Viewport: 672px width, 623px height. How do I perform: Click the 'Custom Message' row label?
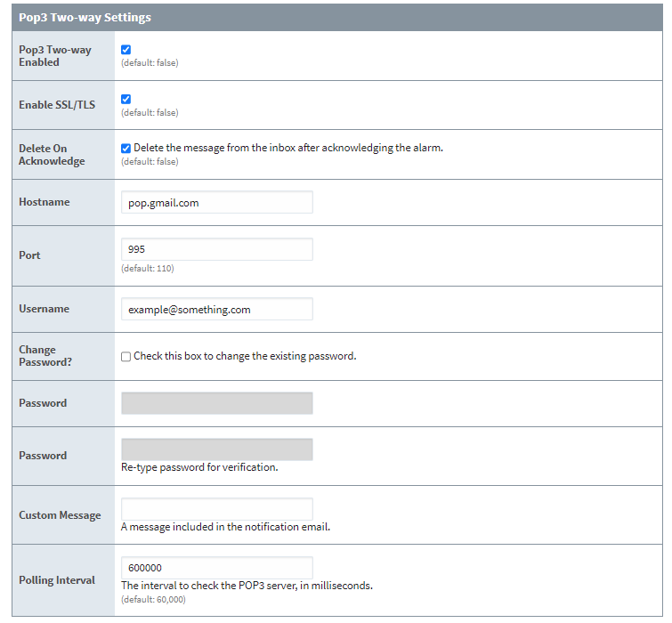(60, 515)
